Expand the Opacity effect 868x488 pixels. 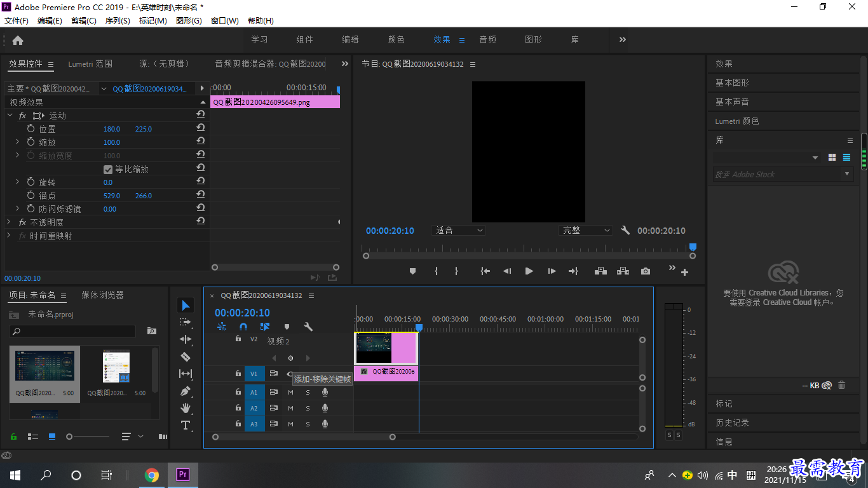(9, 222)
